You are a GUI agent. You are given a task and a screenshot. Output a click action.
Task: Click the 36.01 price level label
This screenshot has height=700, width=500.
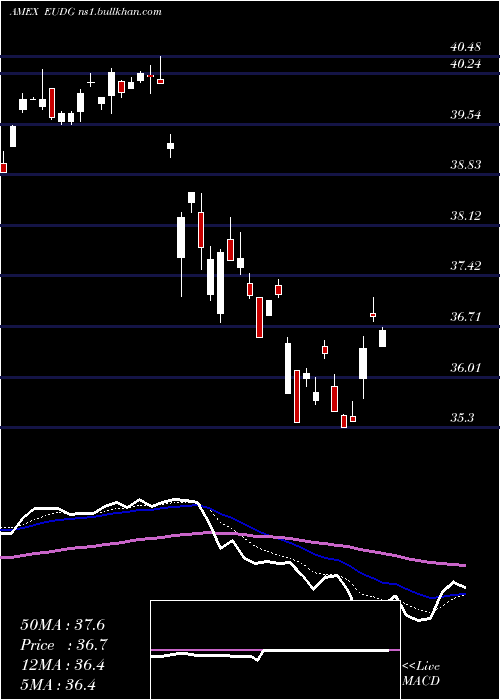point(465,368)
